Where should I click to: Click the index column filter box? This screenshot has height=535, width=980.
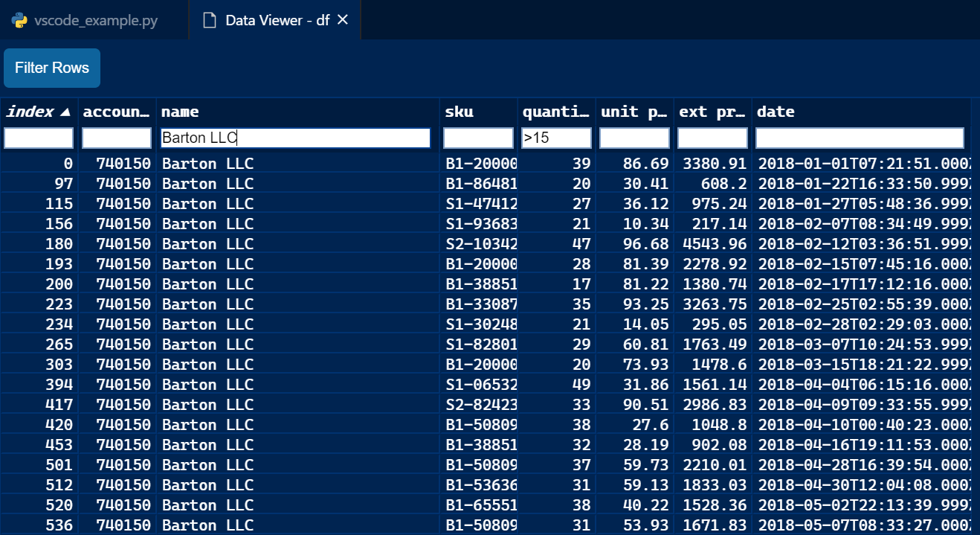point(38,138)
